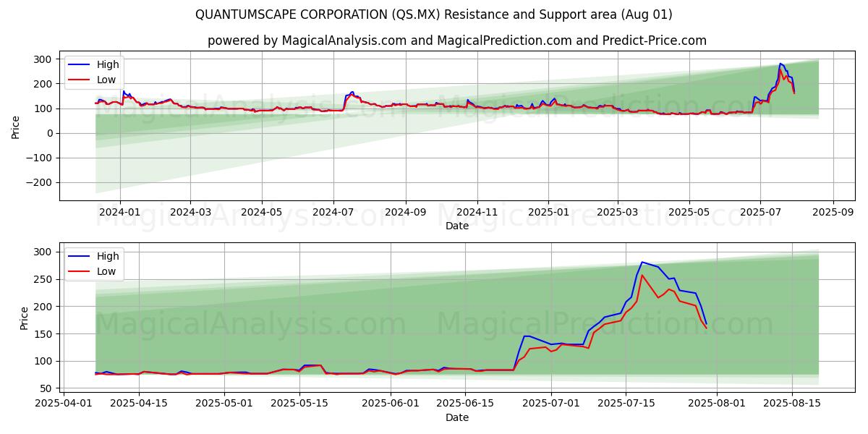Viewport: 868px width, 434px height.
Task: Select the 2025-01 date tick label
Action: point(548,213)
